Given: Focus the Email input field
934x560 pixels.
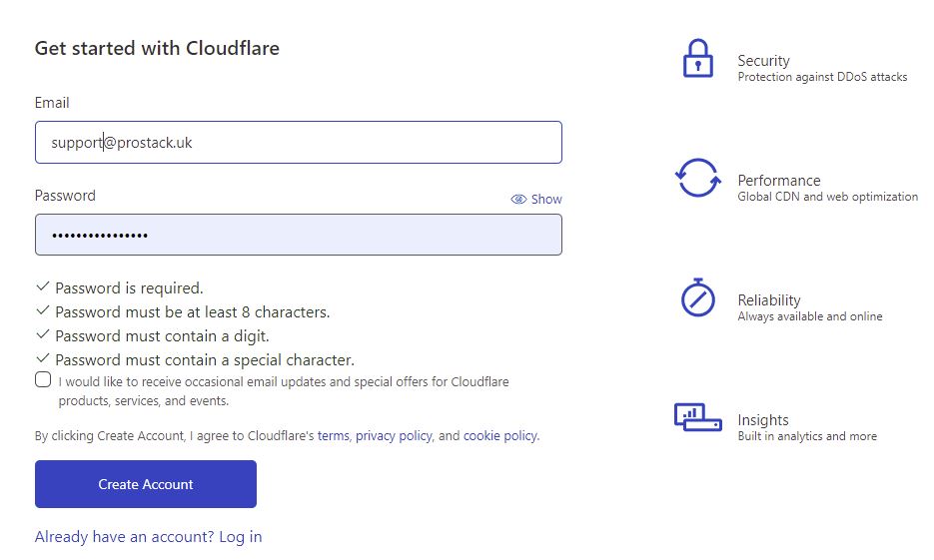Looking at the screenshot, I should pos(299,142).
